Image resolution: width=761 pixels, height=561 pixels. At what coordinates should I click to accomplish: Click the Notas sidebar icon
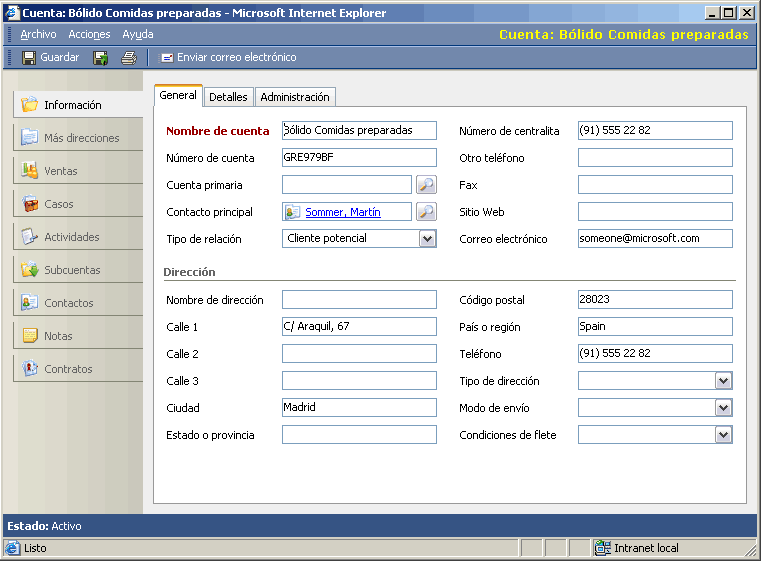pos(30,335)
